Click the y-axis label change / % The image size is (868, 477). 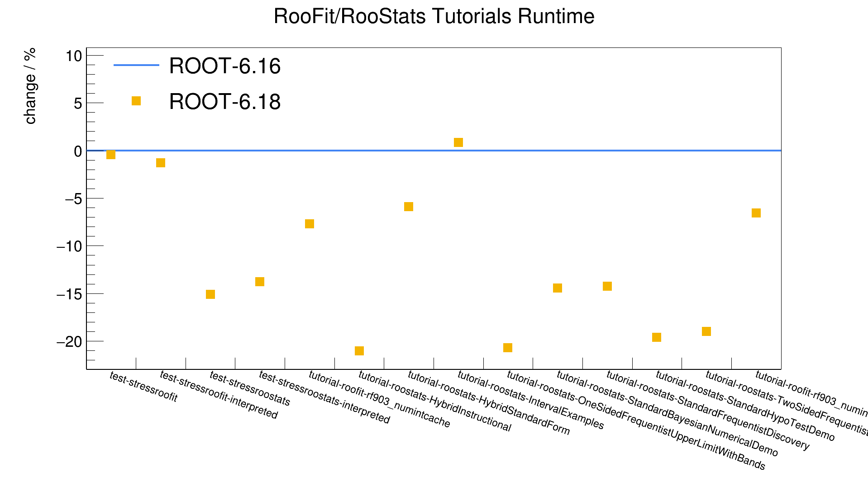30,86
